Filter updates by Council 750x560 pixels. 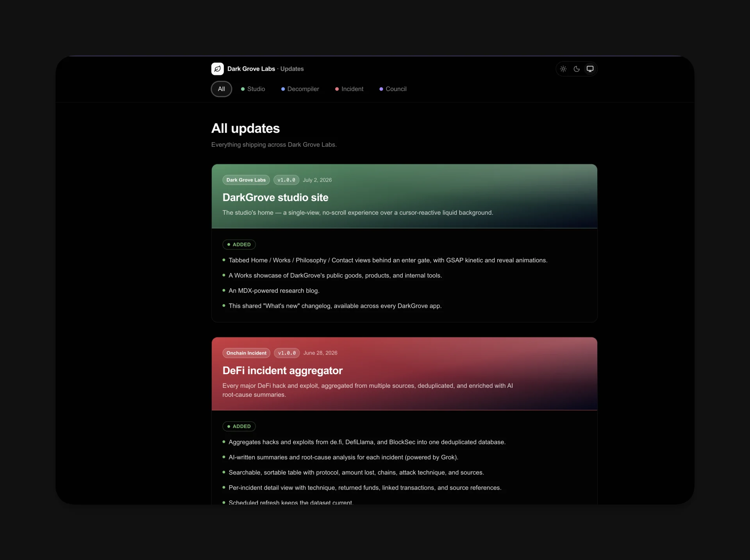pos(393,89)
